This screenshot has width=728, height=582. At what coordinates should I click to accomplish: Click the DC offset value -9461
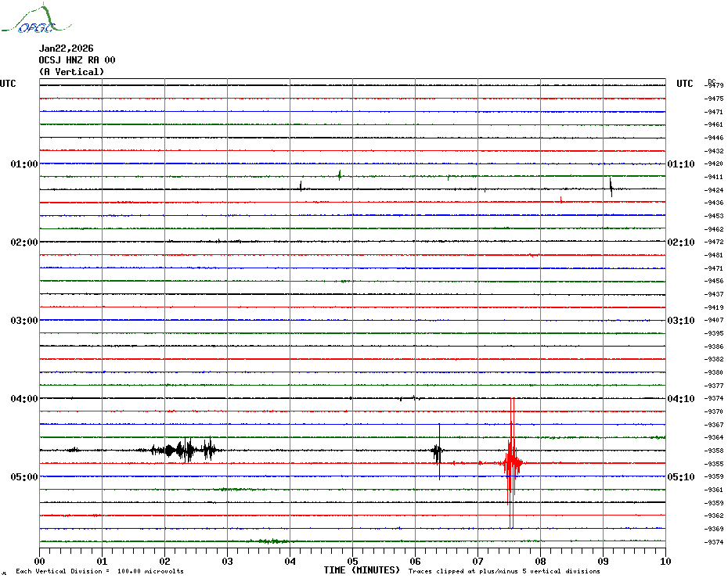pos(714,125)
